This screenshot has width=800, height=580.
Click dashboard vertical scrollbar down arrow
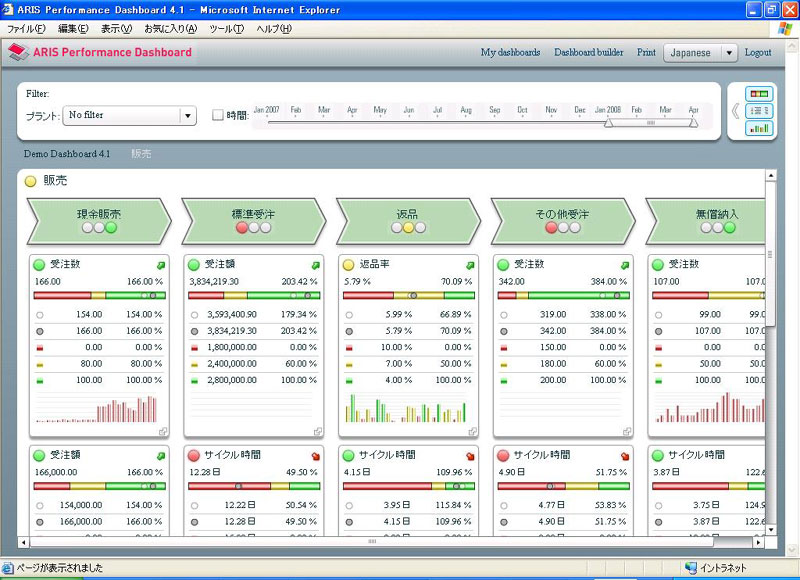coord(770,530)
